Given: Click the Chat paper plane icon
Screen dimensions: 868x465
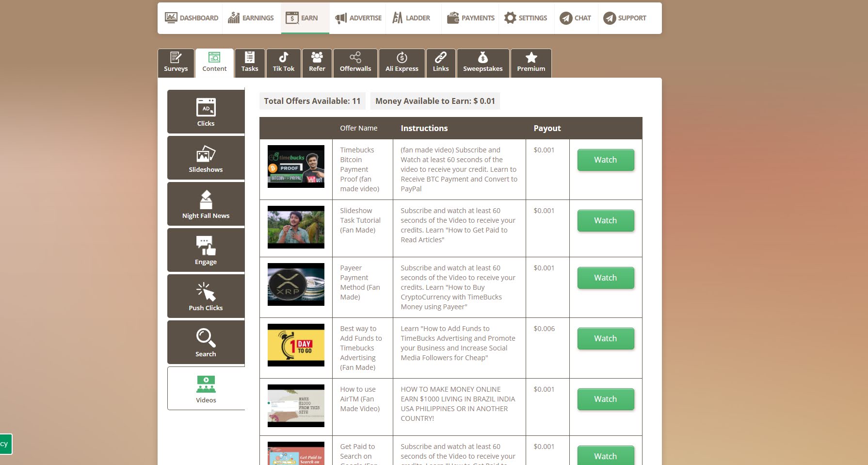Looking at the screenshot, I should 566,18.
